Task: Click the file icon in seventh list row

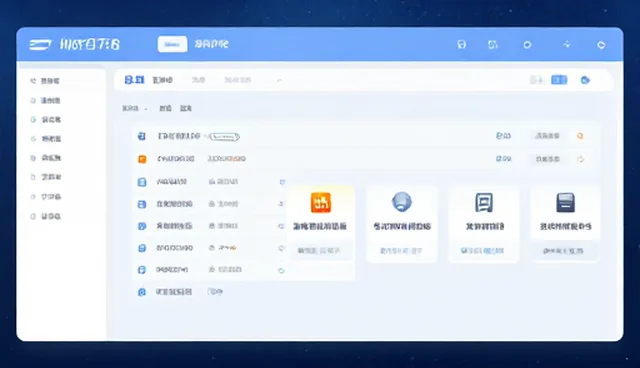Action: click(142, 270)
